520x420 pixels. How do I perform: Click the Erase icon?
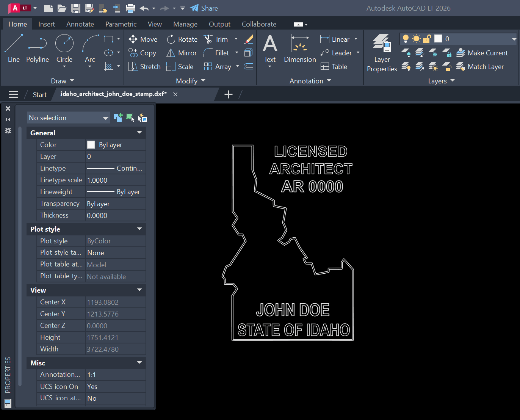(249, 39)
